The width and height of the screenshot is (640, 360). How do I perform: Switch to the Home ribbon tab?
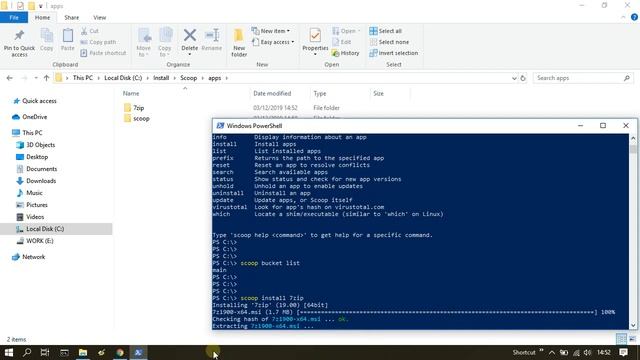click(42, 18)
